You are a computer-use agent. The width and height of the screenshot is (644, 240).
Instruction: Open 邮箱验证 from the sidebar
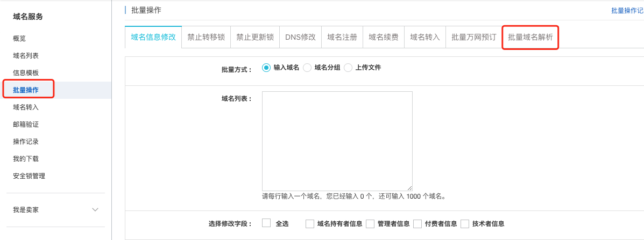click(x=26, y=125)
